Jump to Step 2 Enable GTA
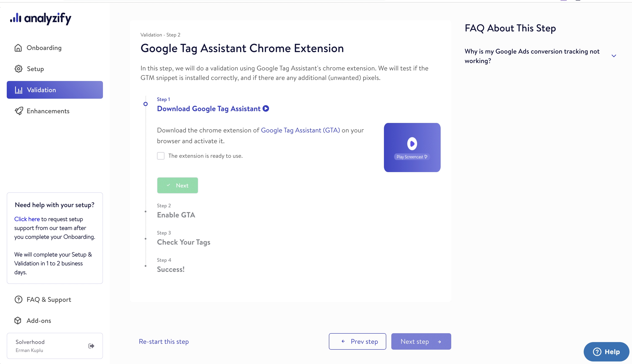 (176, 215)
